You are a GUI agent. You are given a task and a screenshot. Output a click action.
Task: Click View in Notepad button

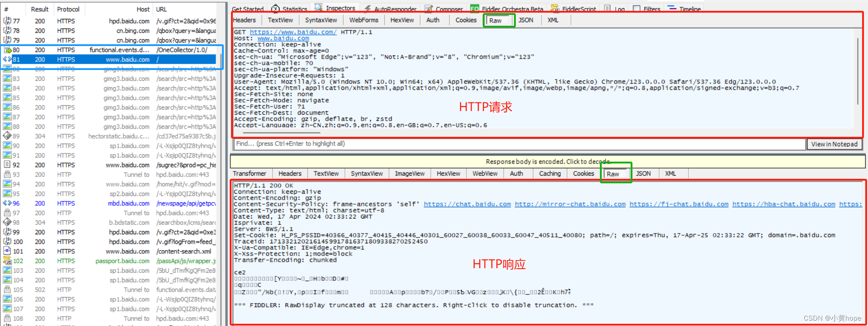point(834,144)
